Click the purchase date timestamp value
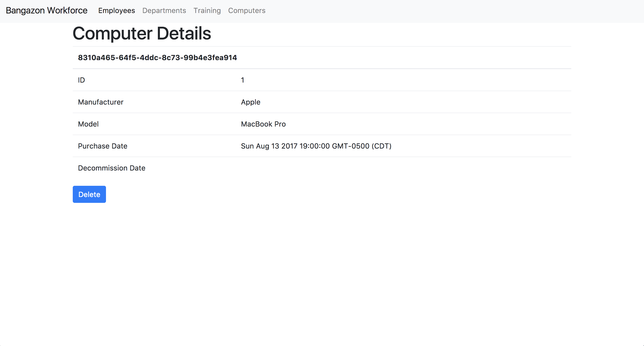Image resolution: width=644 pixels, height=346 pixels. 316,146
